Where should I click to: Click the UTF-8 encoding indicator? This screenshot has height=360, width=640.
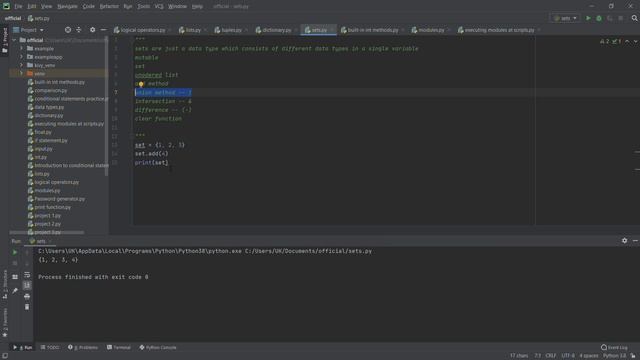click(x=568, y=356)
